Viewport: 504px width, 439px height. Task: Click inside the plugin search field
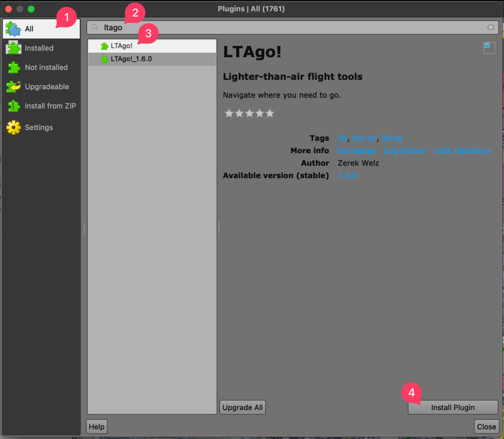(x=290, y=28)
